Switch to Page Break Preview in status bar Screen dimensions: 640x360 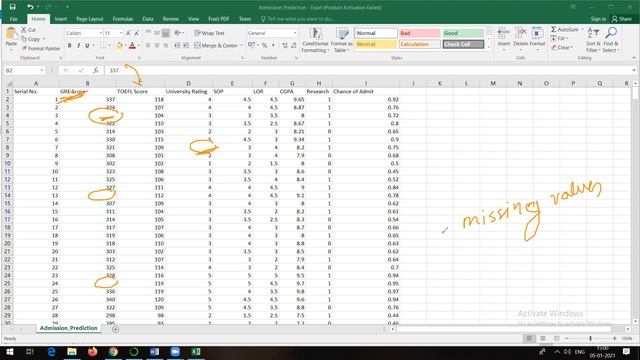[556, 338]
